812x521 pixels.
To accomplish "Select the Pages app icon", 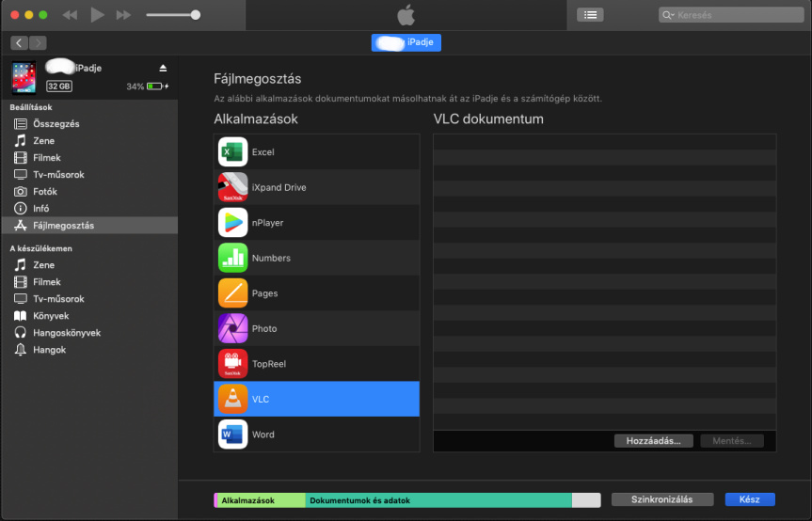I will (x=232, y=292).
